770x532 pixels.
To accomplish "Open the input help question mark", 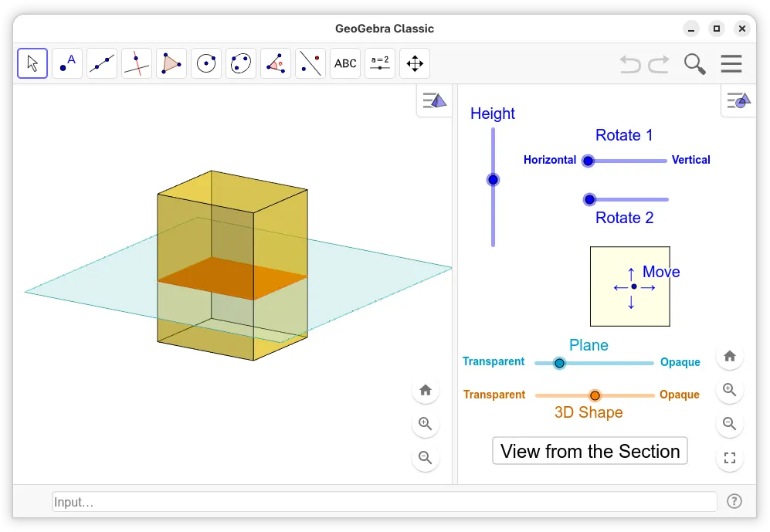I will [x=734, y=502].
